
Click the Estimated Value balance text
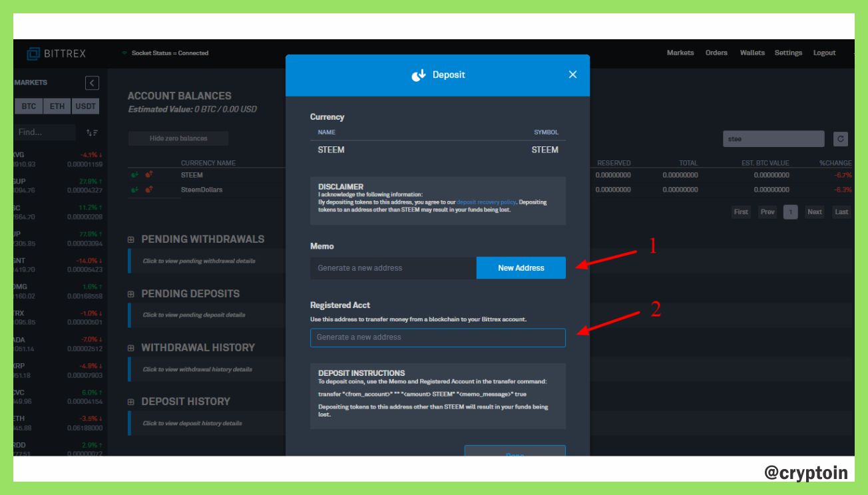coord(192,109)
